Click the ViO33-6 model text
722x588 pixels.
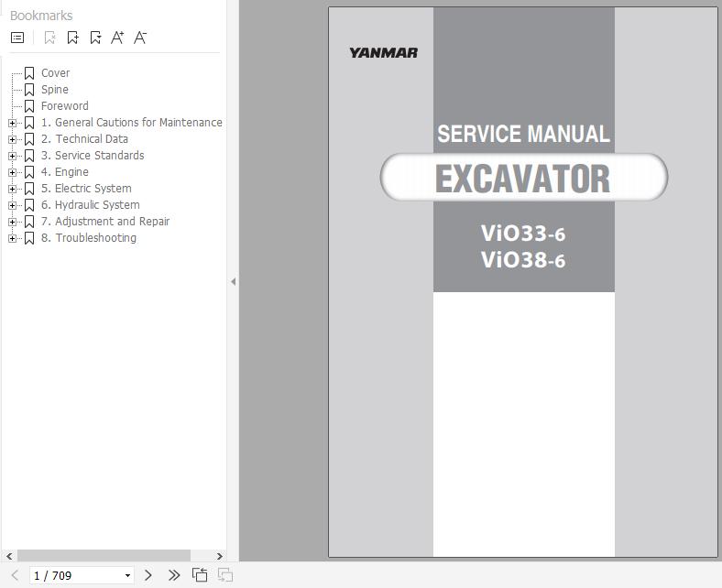(x=523, y=234)
